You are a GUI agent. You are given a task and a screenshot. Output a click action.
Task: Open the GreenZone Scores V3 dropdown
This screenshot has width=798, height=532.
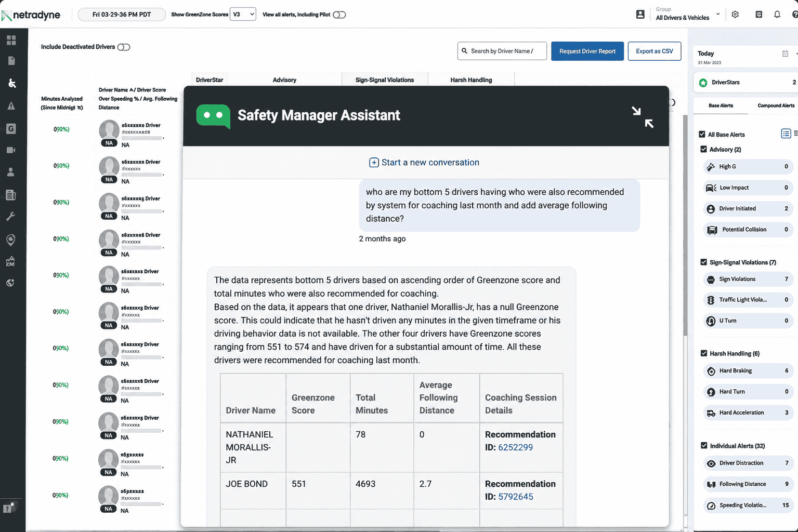pos(243,15)
